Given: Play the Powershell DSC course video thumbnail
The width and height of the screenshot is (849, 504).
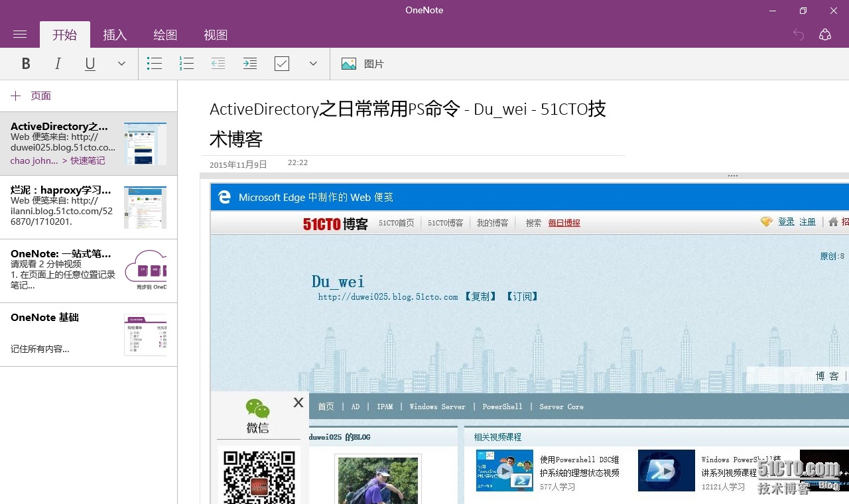Looking at the screenshot, I should coord(505,471).
